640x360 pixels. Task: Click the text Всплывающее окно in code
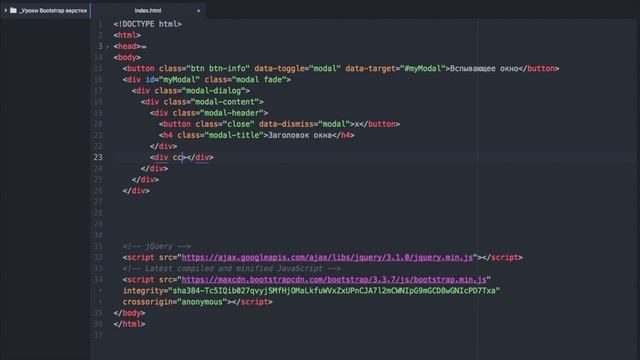coord(484,69)
